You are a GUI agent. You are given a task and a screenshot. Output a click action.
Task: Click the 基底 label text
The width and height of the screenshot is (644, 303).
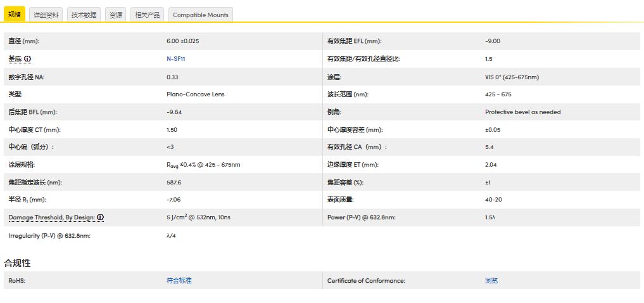pyautogui.click(x=16, y=59)
